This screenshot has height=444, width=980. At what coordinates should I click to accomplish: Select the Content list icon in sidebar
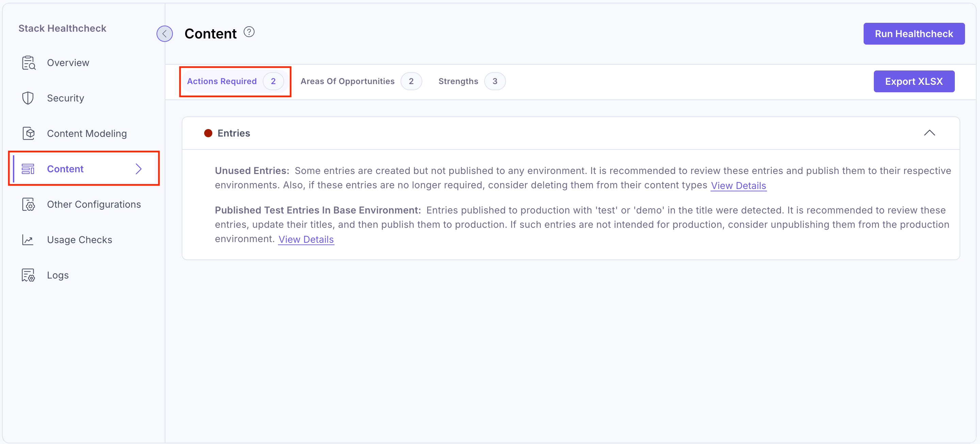coord(28,169)
